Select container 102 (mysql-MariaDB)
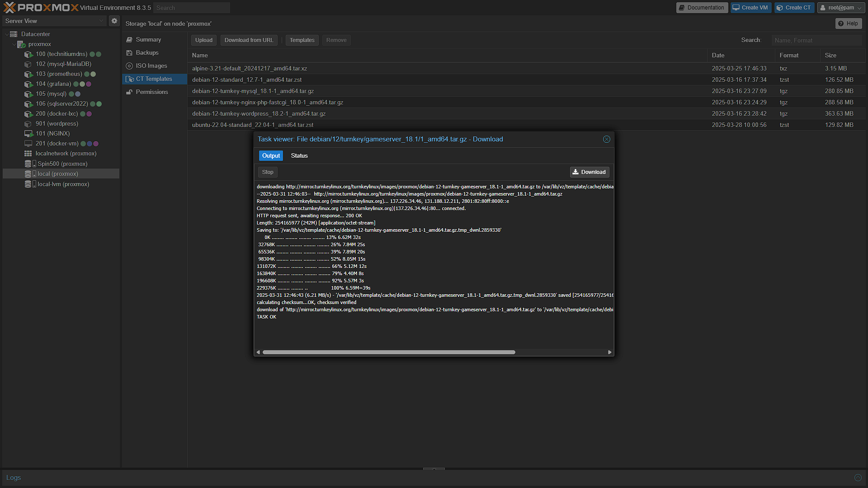Viewport: 868px width, 488px height. [63, 64]
